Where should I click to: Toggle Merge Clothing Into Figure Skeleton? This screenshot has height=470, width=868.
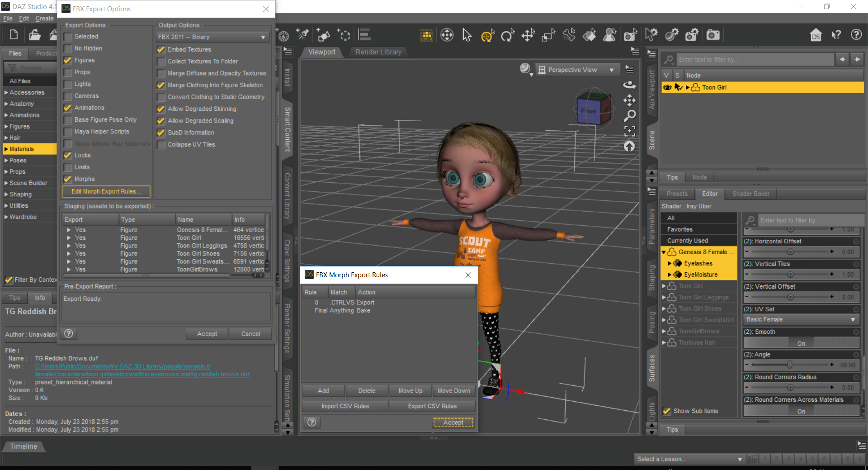[x=161, y=85]
